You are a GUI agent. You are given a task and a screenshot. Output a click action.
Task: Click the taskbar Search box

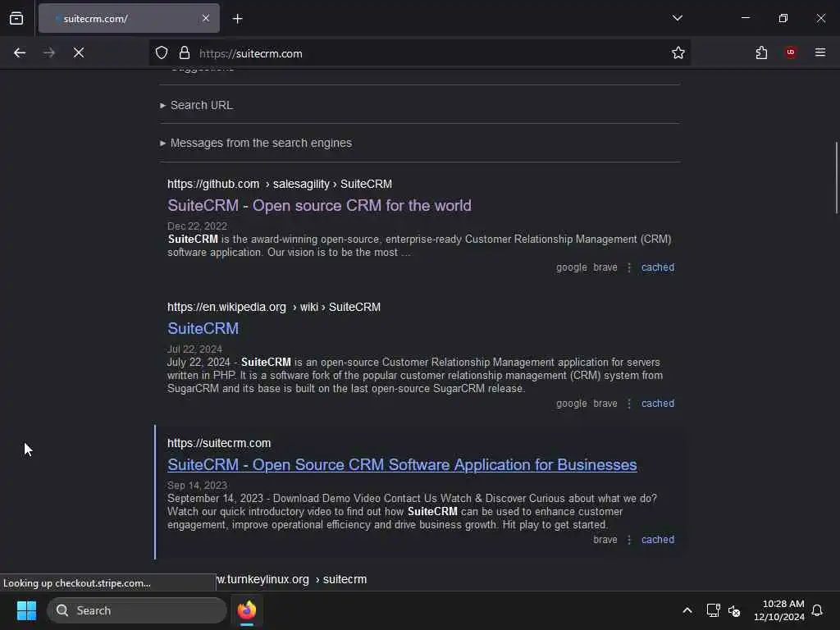[x=137, y=610]
